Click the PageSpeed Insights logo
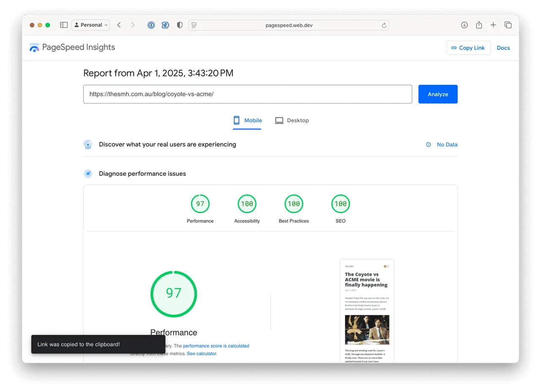This screenshot has width=541, height=392. (72, 47)
